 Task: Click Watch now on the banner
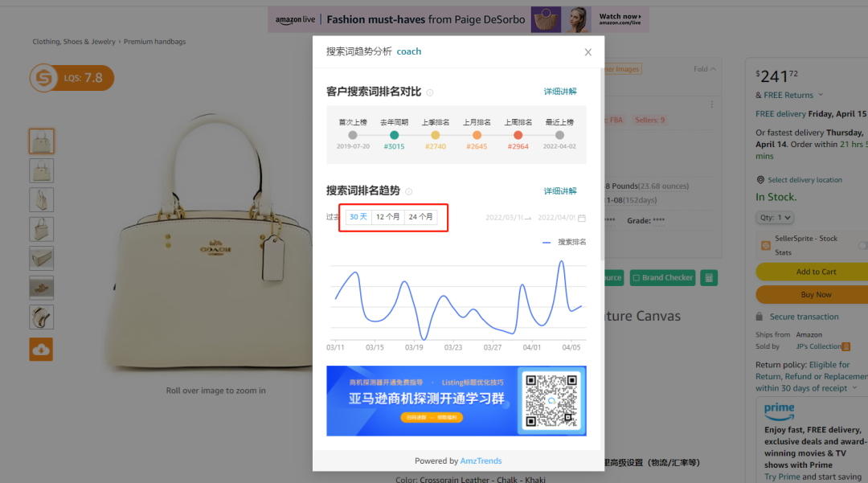620,18
